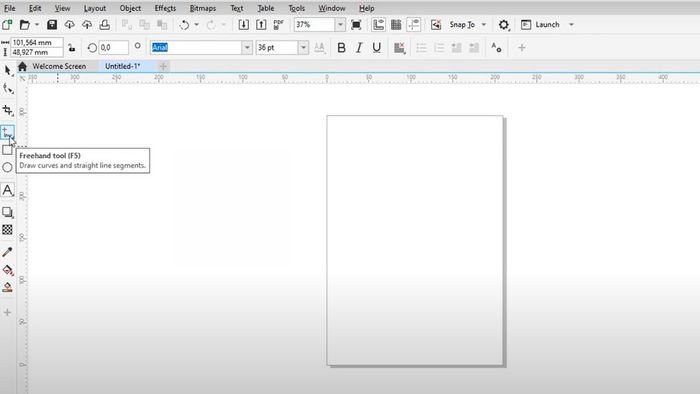Add a new document tab

163,66
